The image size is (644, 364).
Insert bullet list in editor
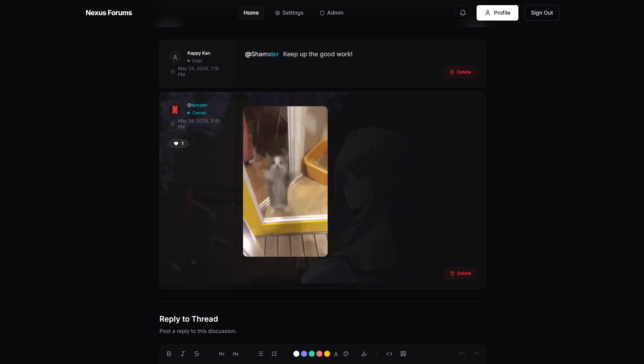pyautogui.click(x=260, y=354)
